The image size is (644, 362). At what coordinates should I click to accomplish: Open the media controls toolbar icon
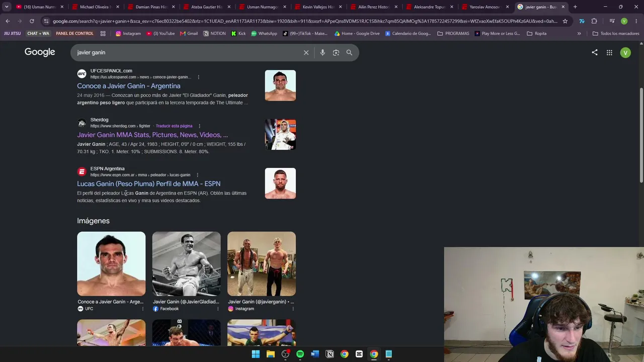tap(612, 21)
